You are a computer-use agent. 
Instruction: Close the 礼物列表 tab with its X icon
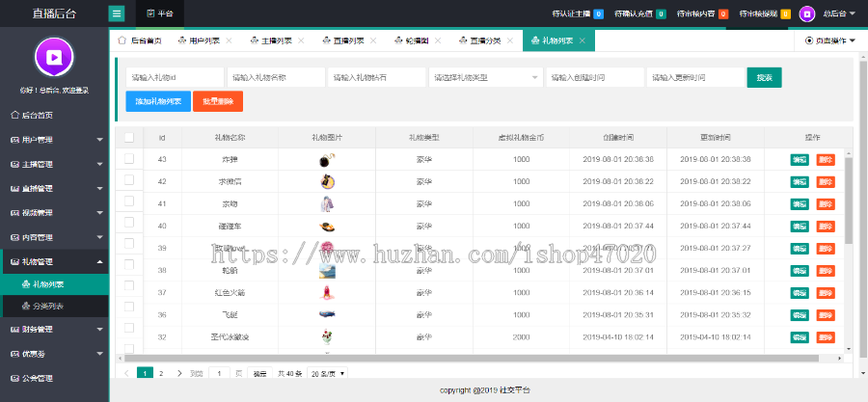click(x=582, y=40)
